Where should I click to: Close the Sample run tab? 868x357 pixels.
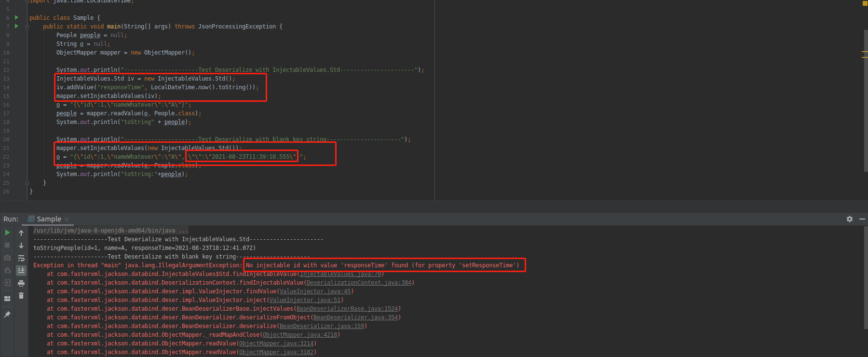point(67,220)
